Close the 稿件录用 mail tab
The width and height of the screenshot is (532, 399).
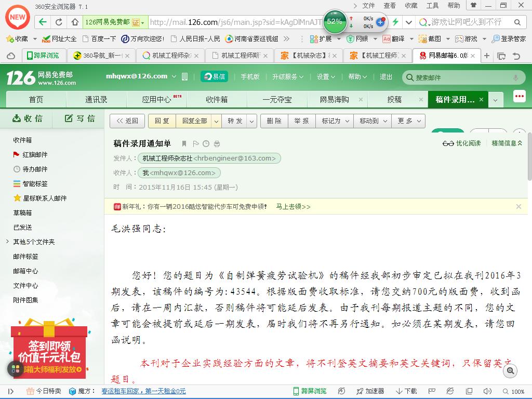(x=481, y=100)
